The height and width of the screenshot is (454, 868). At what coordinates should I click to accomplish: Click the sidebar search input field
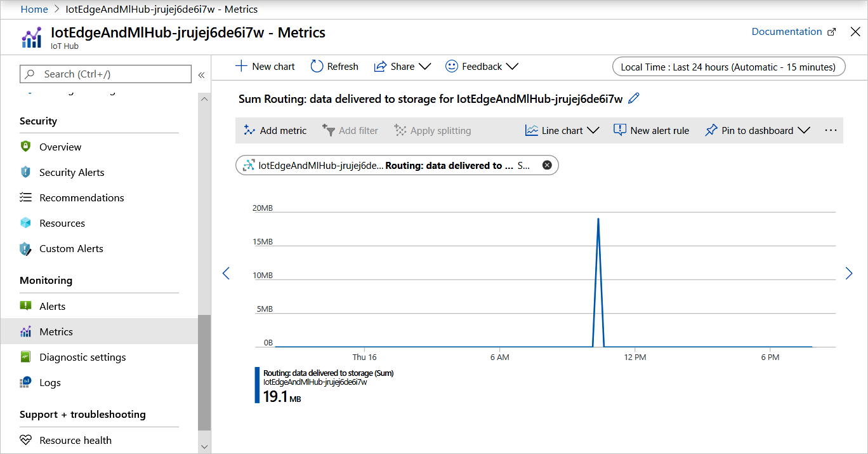[105, 74]
